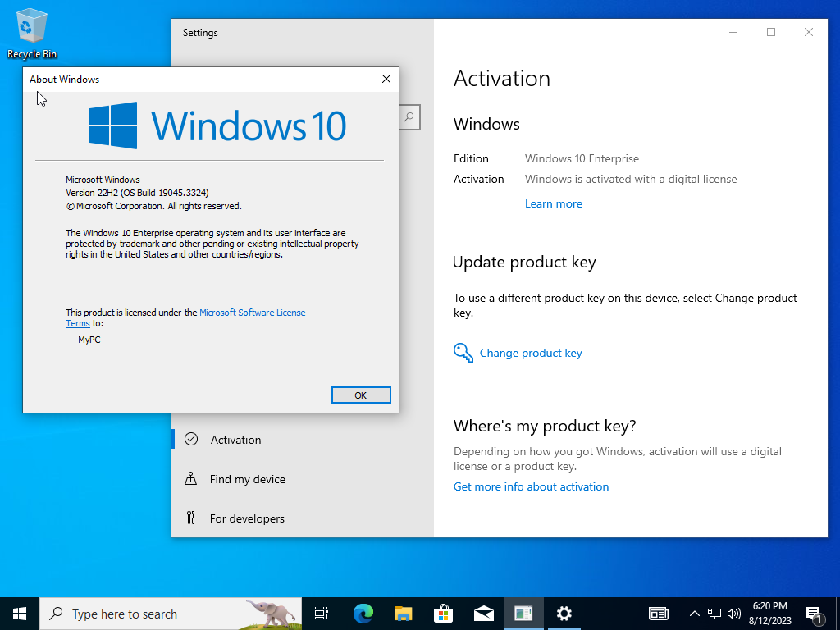Open the Mail app from the taskbar

pyautogui.click(x=484, y=613)
